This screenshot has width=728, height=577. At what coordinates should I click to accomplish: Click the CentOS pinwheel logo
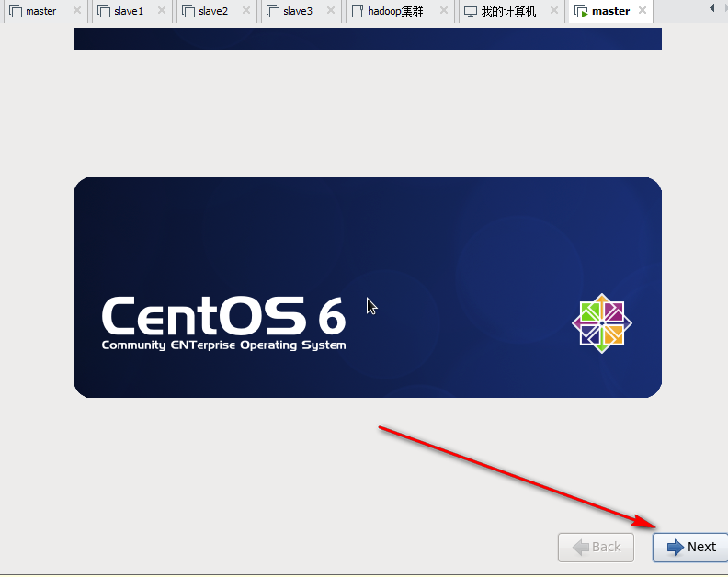coord(602,323)
